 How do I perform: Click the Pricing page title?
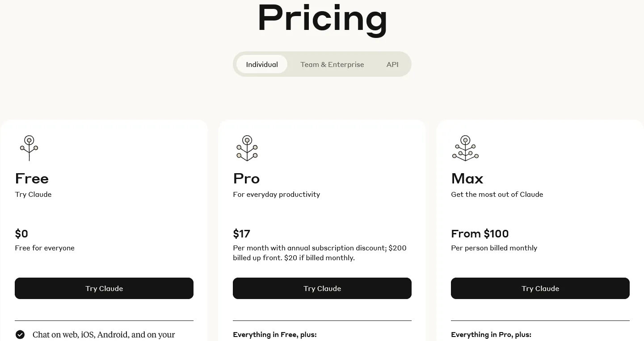[322, 19]
